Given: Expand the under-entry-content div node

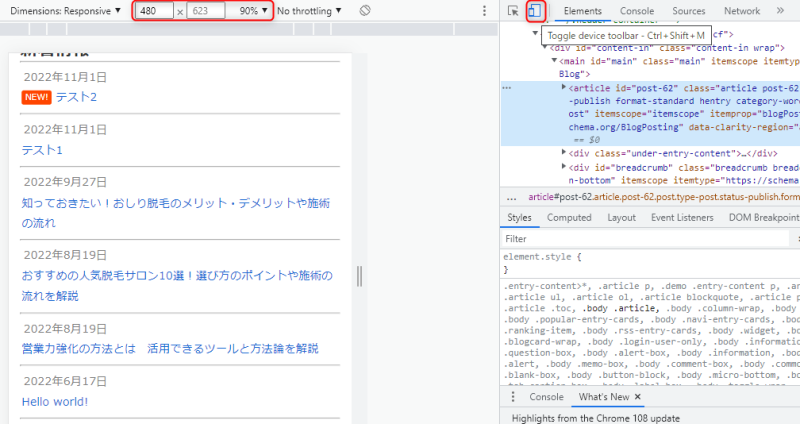Looking at the screenshot, I should (564, 152).
